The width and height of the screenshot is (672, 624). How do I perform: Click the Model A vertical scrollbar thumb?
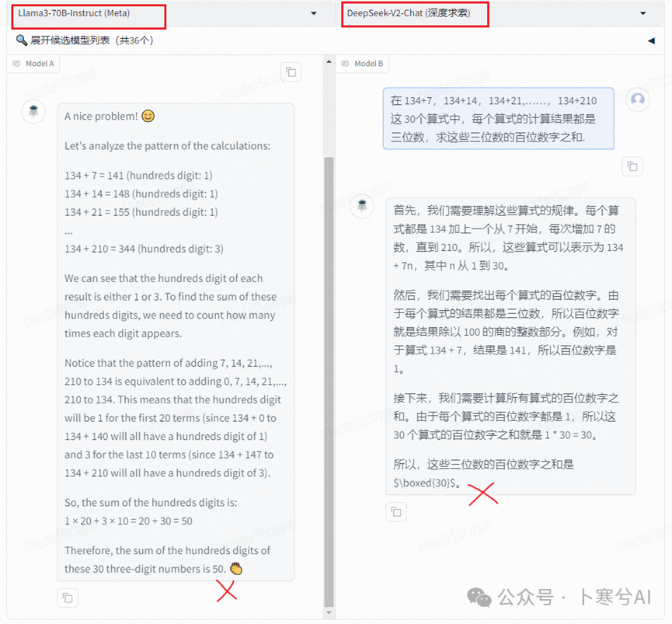pos(329,382)
